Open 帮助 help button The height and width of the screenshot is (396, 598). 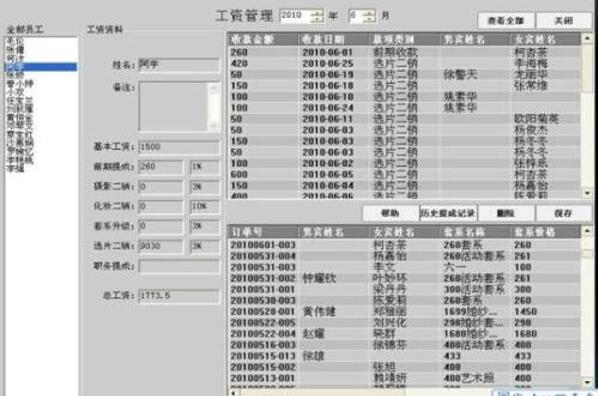(390, 213)
